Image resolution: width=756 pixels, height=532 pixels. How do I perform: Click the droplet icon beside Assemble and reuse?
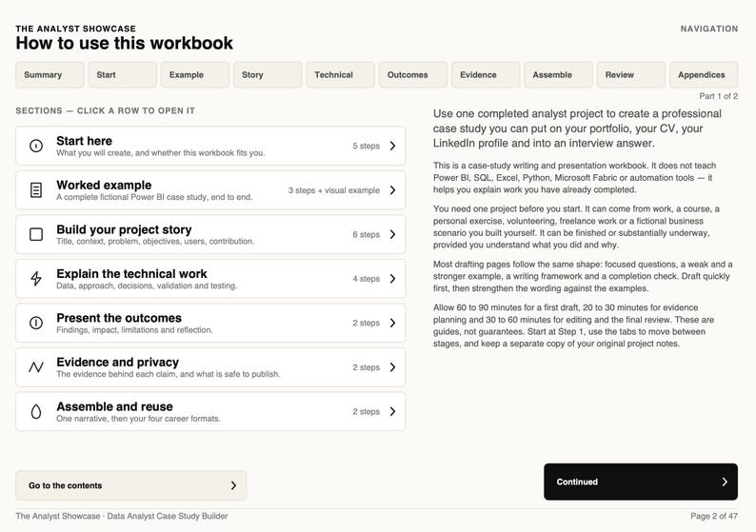coord(36,411)
